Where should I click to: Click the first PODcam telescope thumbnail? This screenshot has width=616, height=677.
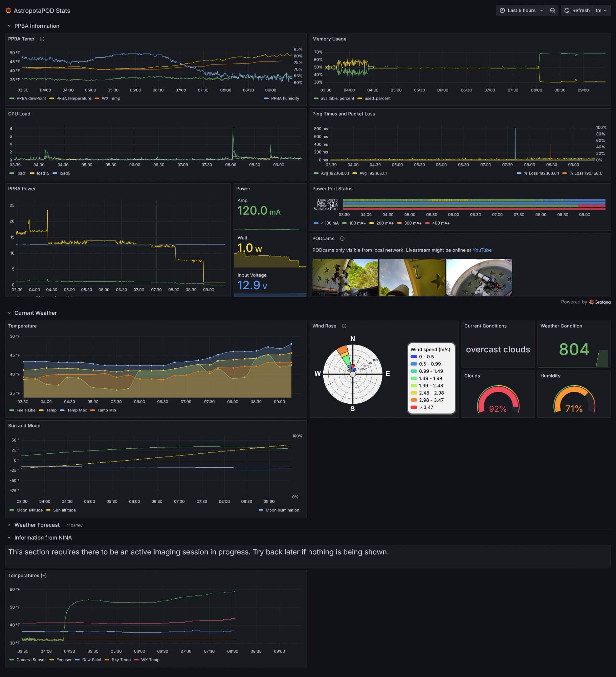pyautogui.click(x=345, y=277)
